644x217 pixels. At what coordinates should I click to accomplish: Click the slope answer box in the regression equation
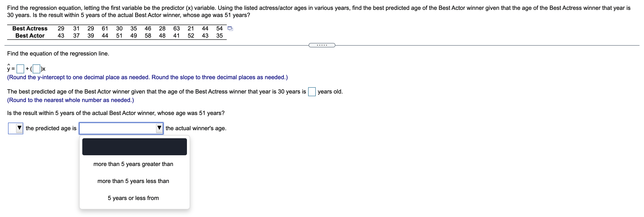coord(36,68)
